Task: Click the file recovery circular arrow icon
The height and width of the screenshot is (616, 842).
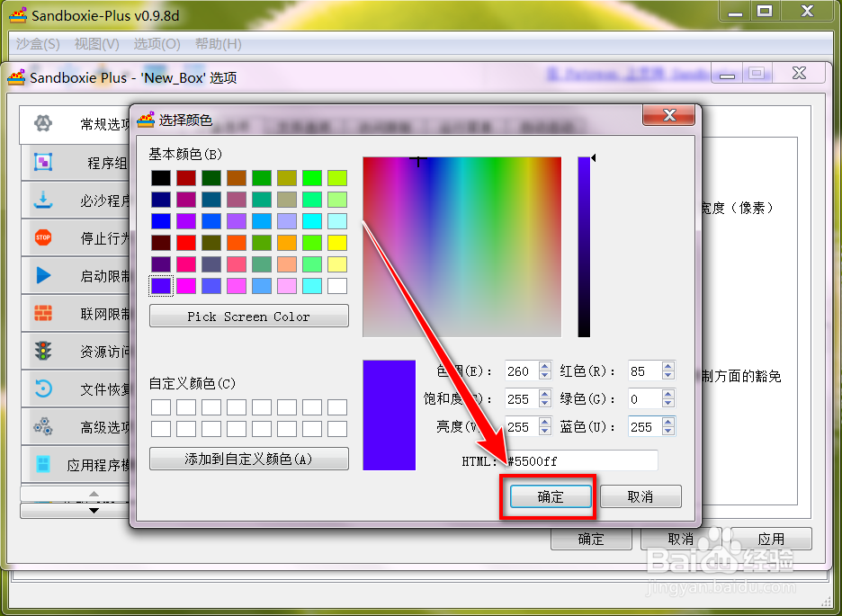Action: tap(43, 388)
